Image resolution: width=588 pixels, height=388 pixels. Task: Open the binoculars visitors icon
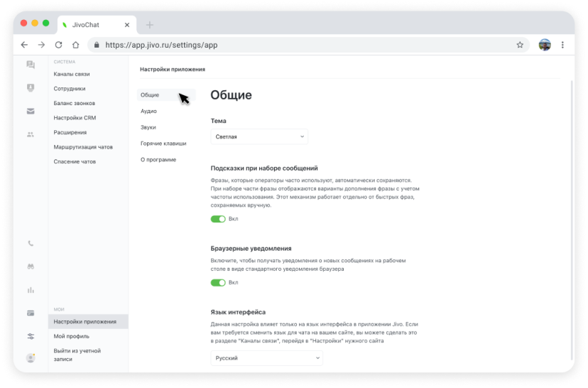31,266
